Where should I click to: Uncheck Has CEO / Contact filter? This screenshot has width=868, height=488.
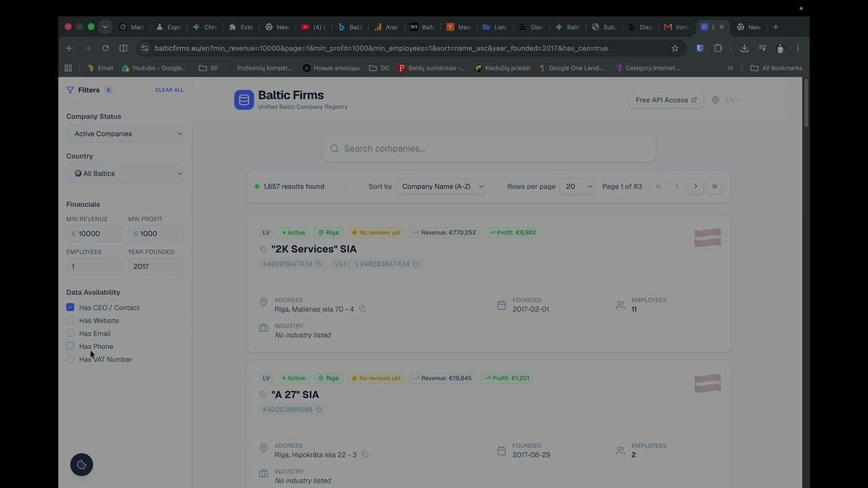70,308
